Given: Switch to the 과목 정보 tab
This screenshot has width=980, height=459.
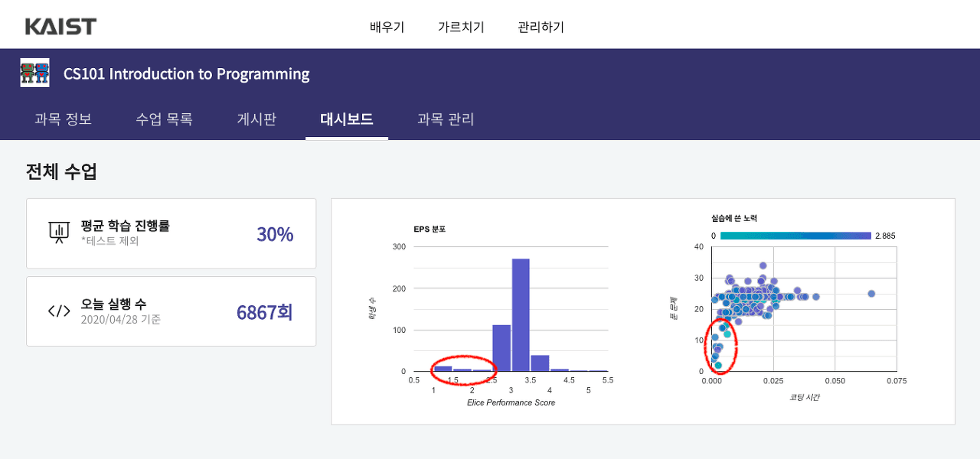Looking at the screenshot, I should click(x=63, y=119).
